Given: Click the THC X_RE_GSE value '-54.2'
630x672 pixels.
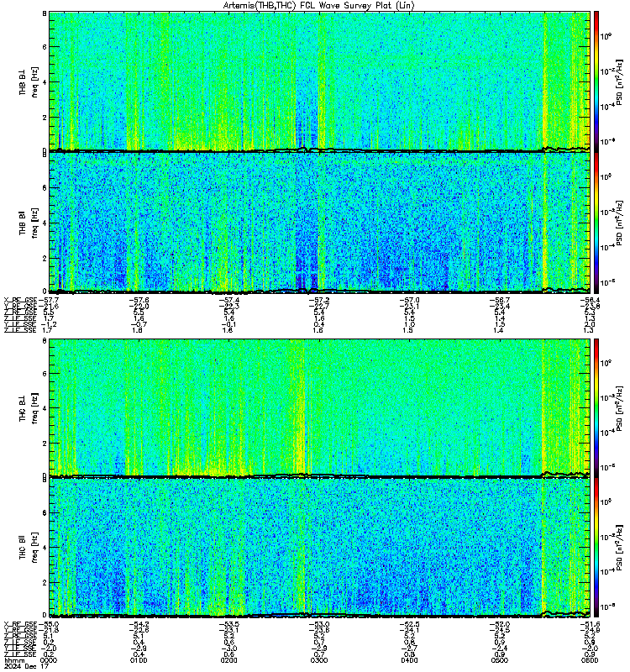Looking at the screenshot, I should click(139, 624).
